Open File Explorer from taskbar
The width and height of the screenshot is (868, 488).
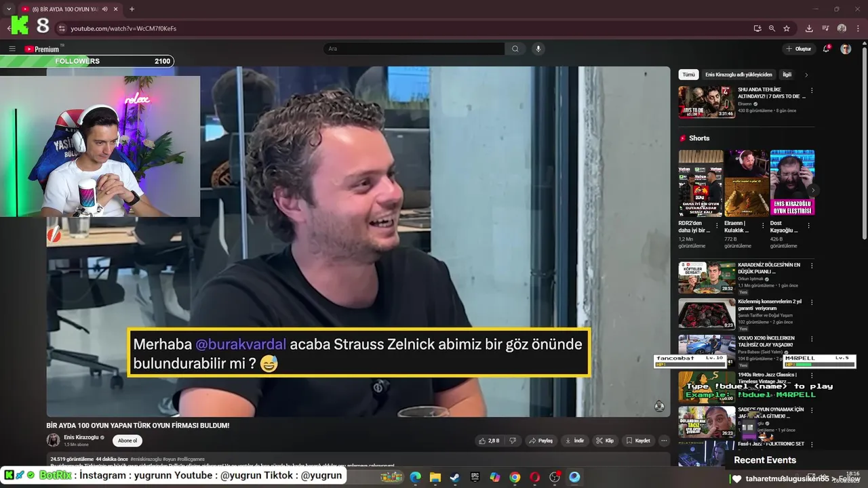pos(435,477)
